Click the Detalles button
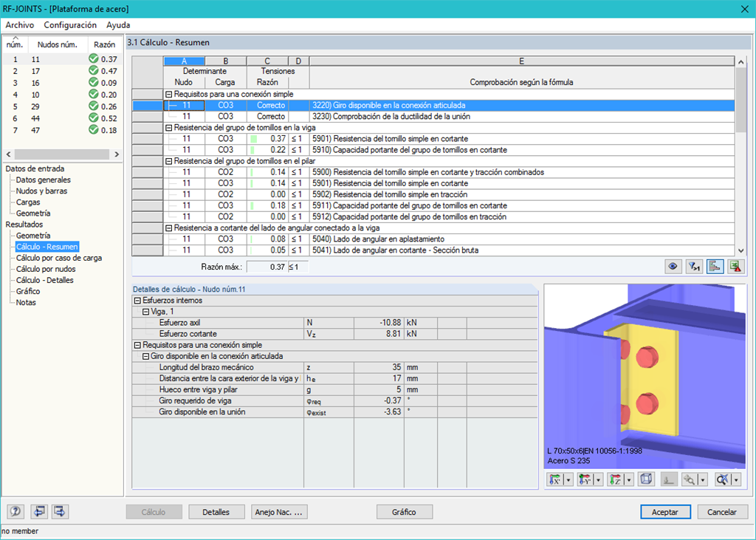This screenshot has height=540, width=756. pos(216,512)
